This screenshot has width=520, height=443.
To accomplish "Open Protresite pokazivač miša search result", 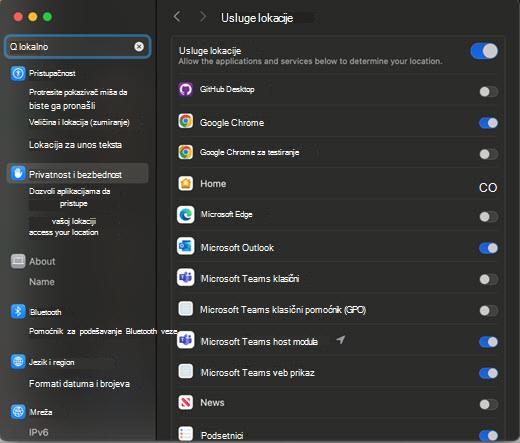I will click(78, 99).
